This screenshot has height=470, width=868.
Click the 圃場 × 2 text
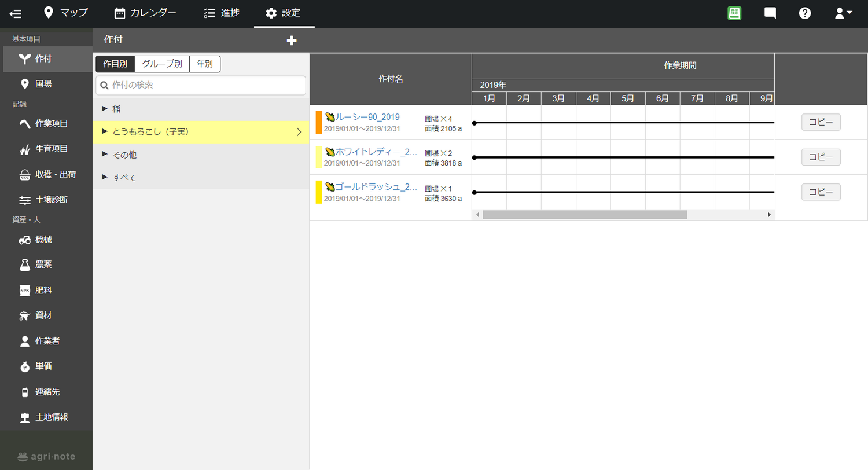(x=439, y=153)
